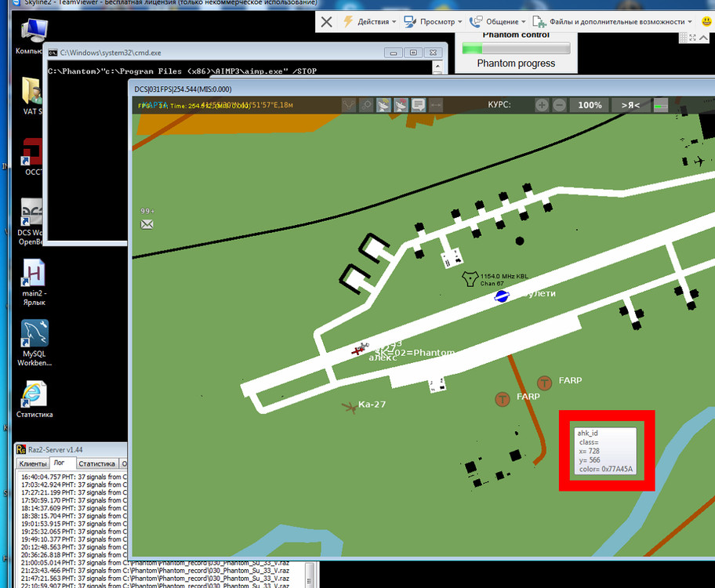Center map on self with >Я< button
Screen dimensions: 715x588
coord(630,105)
